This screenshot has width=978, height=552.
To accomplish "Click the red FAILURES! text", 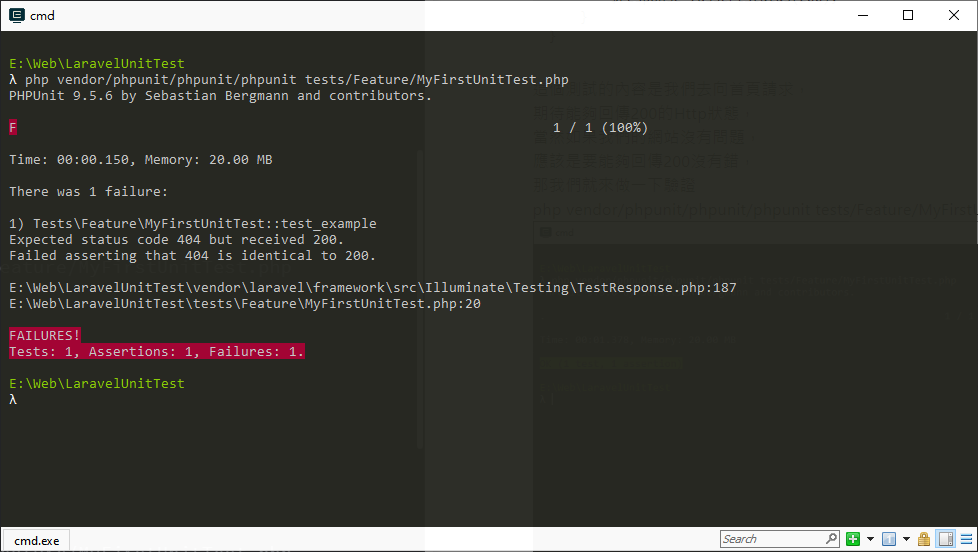I will pyautogui.click(x=44, y=336).
